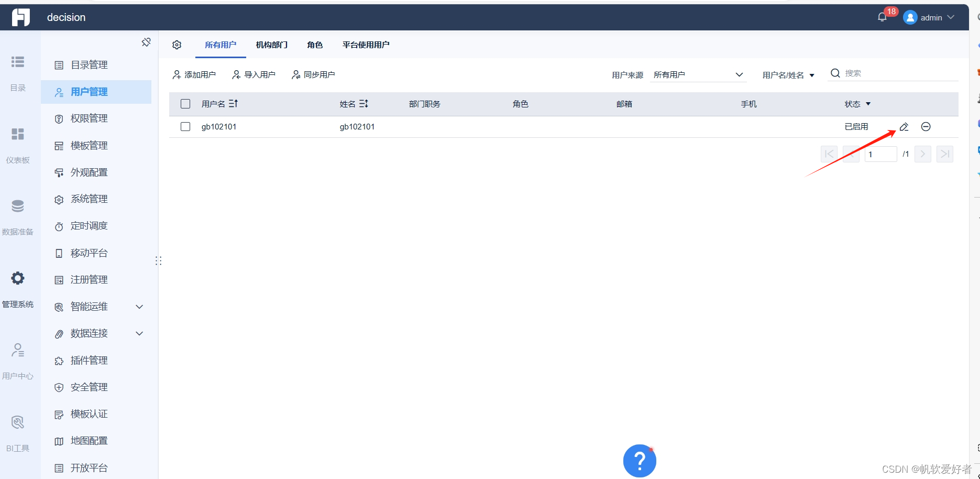Sort by 姓名 using its sort icon
Viewport: 980px width, 479px height.
pos(364,104)
